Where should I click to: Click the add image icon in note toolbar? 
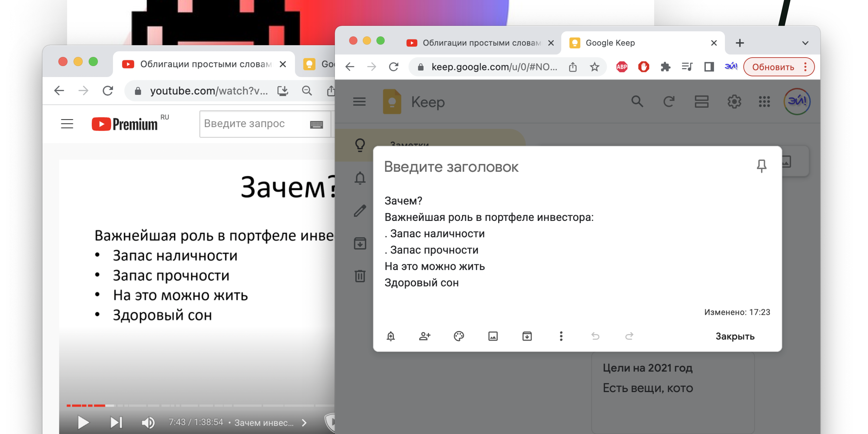coord(493,335)
